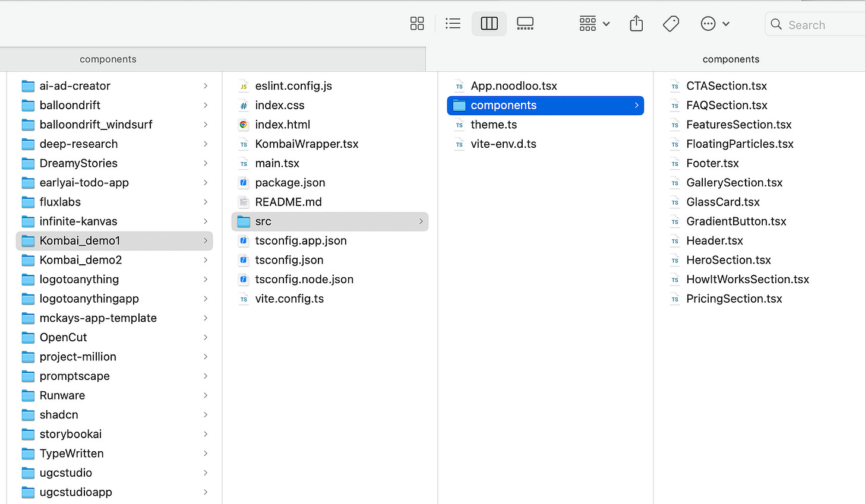Select the vite-env.d.ts file
Image resolution: width=865 pixels, height=504 pixels.
545,144
